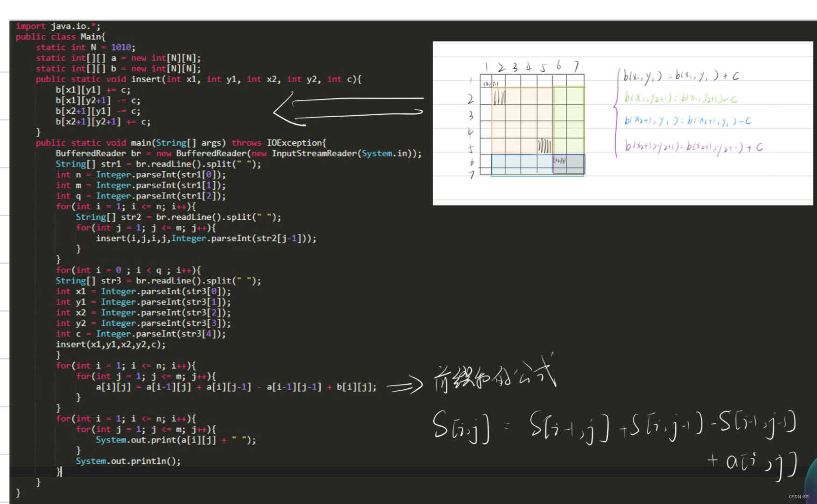Viewport: 817px width, 504px height.
Task: Click the 'int y1 = Integer.parseInt(str3[1]);' line
Action: click(143, 302)
